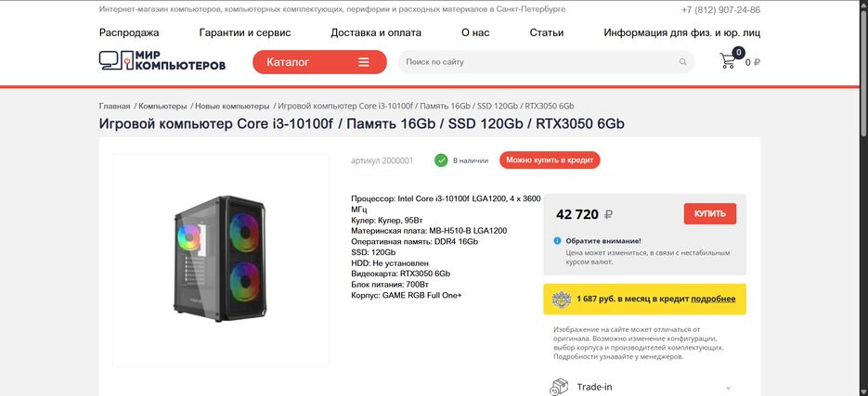Click Можно купить в кредит button
The image size is (868, 396).
pyautogui.click(x=550, y=160)
